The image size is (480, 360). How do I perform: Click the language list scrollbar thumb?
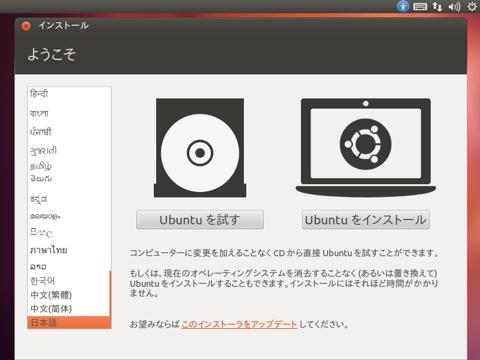click(110, 293)
